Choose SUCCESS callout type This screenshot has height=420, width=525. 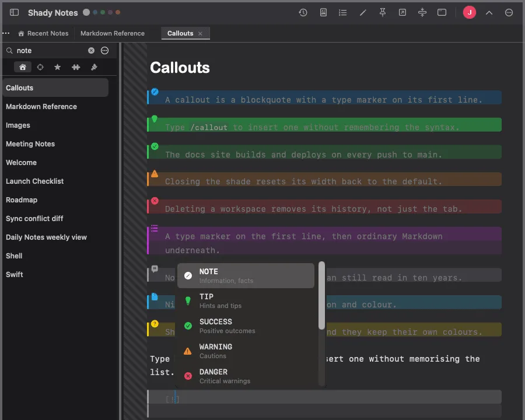point(246,326)
